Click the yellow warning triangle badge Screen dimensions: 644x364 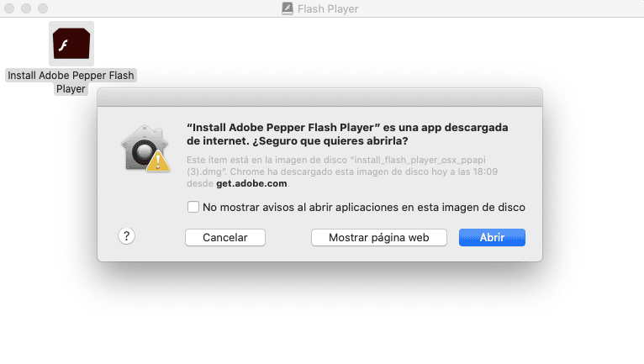click(x=158, y=161)
